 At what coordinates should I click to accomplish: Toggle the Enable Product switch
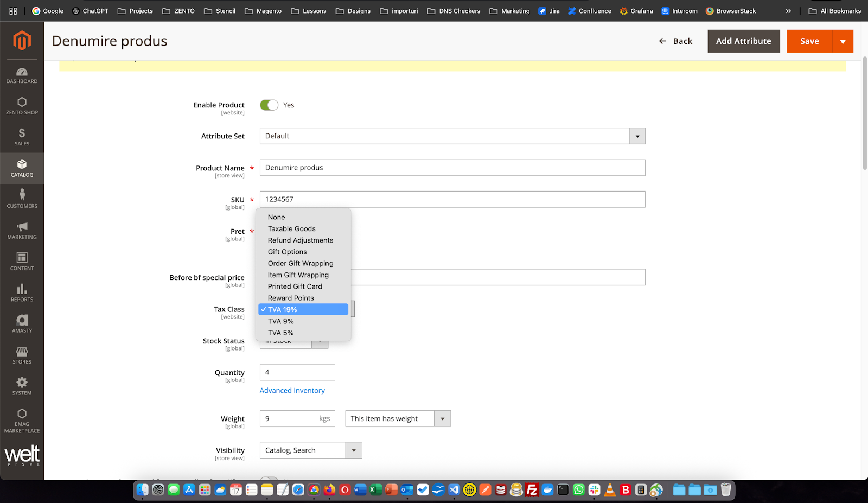click(269, 105)
